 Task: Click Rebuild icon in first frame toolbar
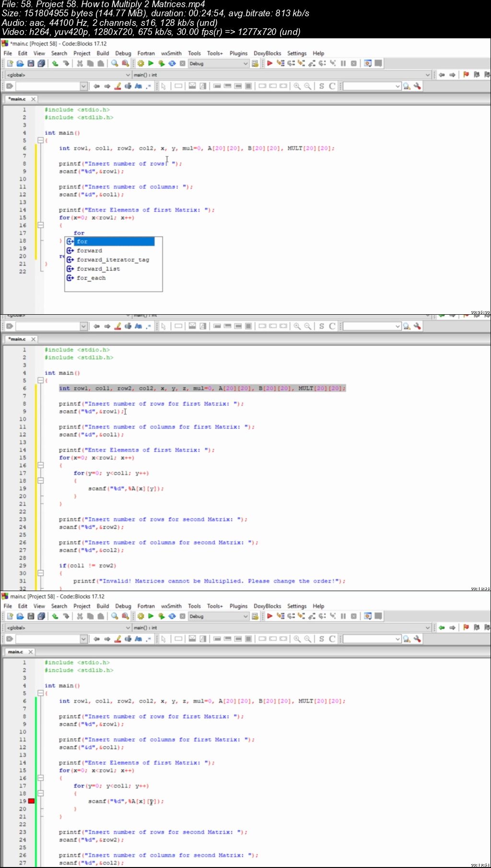pos(172,63)
